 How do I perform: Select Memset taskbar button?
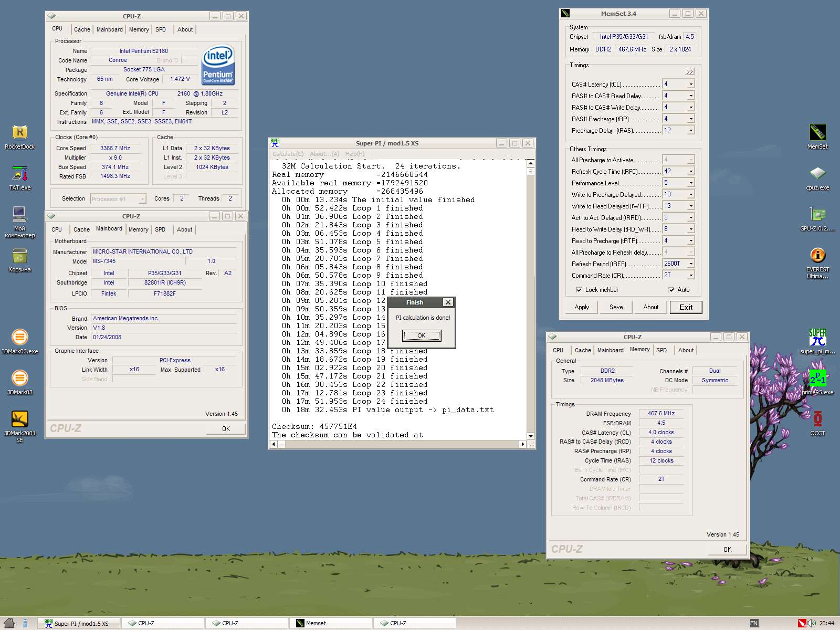coord(330,623)
